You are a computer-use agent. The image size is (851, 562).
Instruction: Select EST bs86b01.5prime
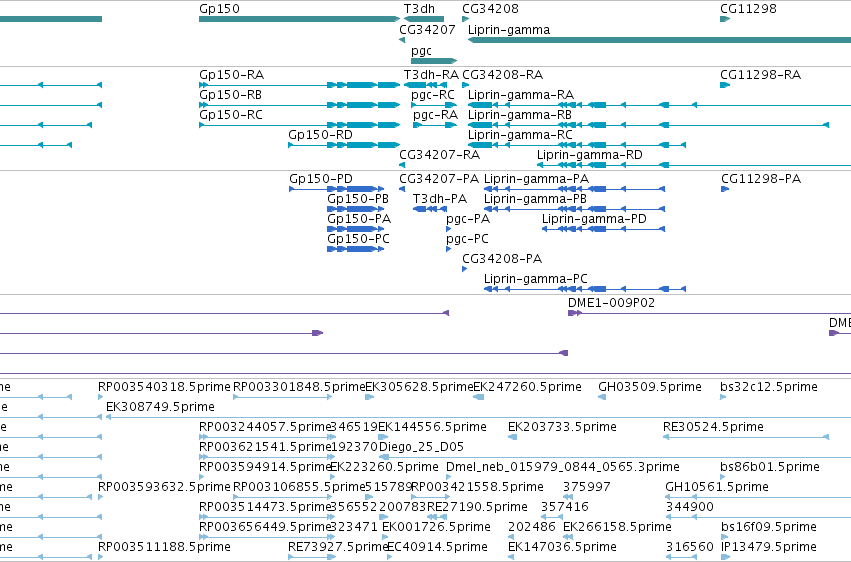(770, 467)
